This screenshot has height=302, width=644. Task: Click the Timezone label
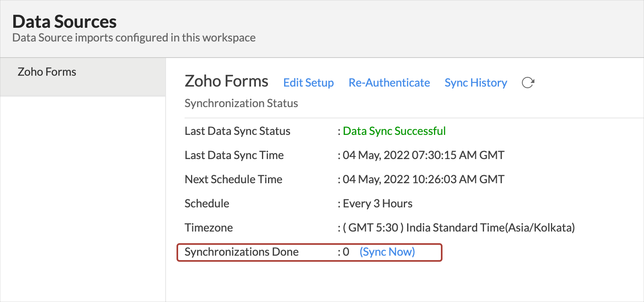209,228
